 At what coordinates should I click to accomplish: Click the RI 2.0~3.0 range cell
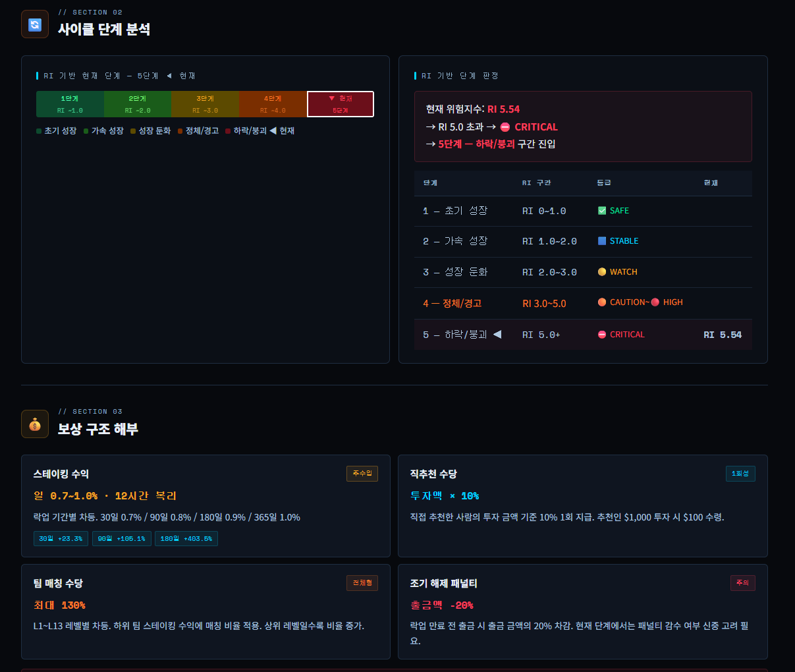(x=549, y=272)
